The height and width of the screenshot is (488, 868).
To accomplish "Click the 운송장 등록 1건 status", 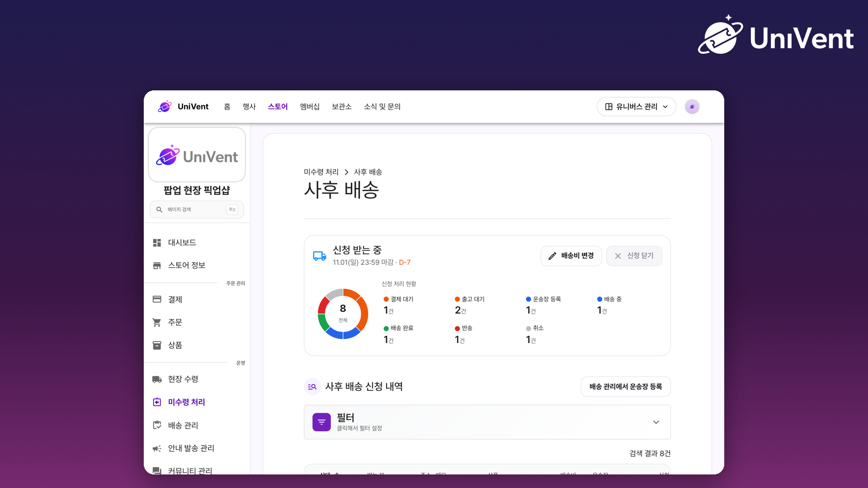I will [543, 305].
